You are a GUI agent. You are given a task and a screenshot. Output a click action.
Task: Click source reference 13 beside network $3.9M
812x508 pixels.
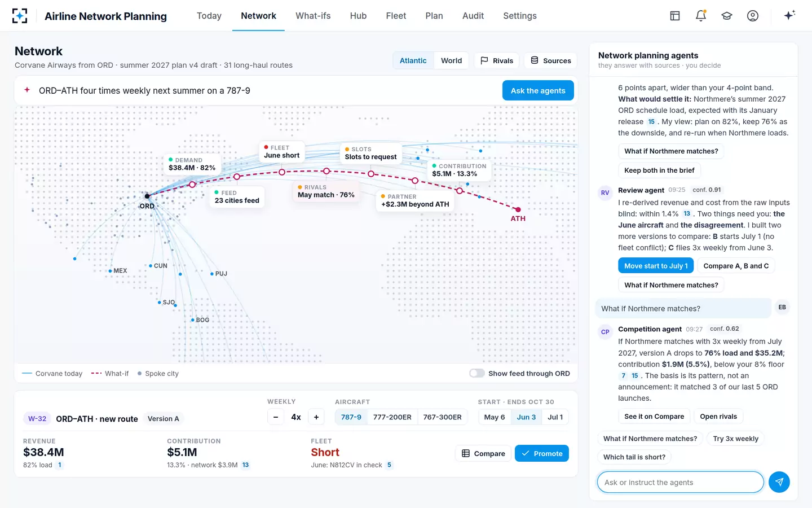246,465
